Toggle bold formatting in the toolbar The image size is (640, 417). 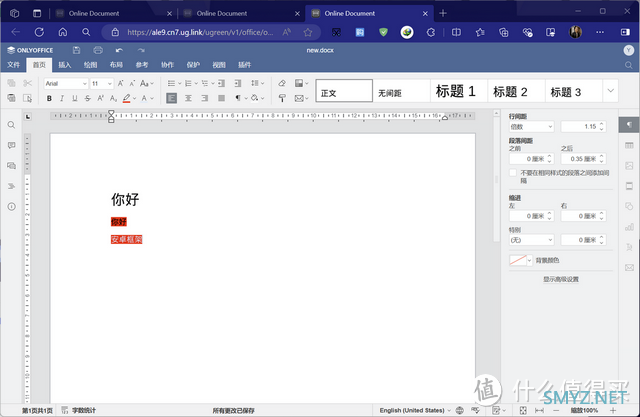point(48,99)
